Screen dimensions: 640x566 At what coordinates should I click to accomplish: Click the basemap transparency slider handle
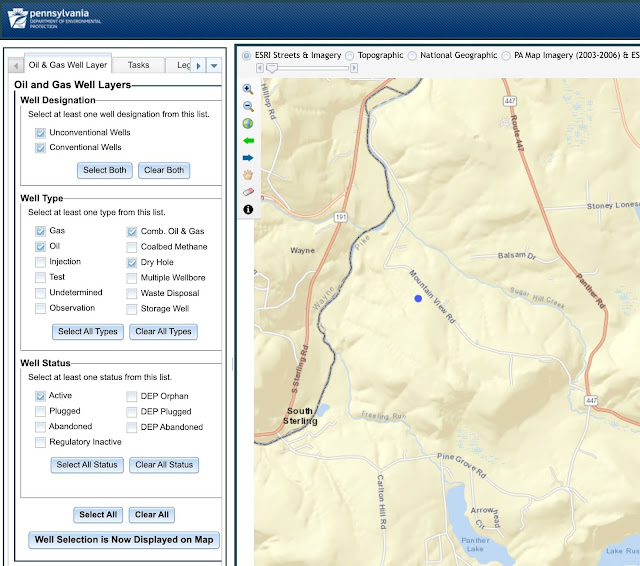pos(271,69)
